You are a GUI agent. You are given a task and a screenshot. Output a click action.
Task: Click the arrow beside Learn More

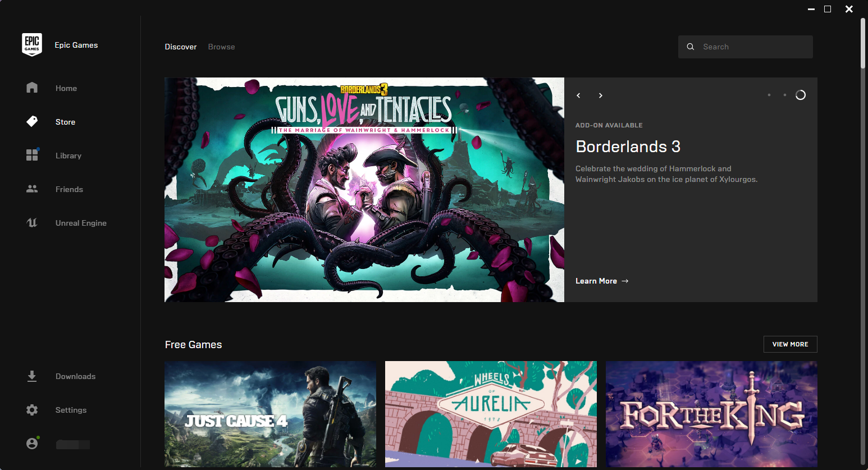[x=625, y=281]
